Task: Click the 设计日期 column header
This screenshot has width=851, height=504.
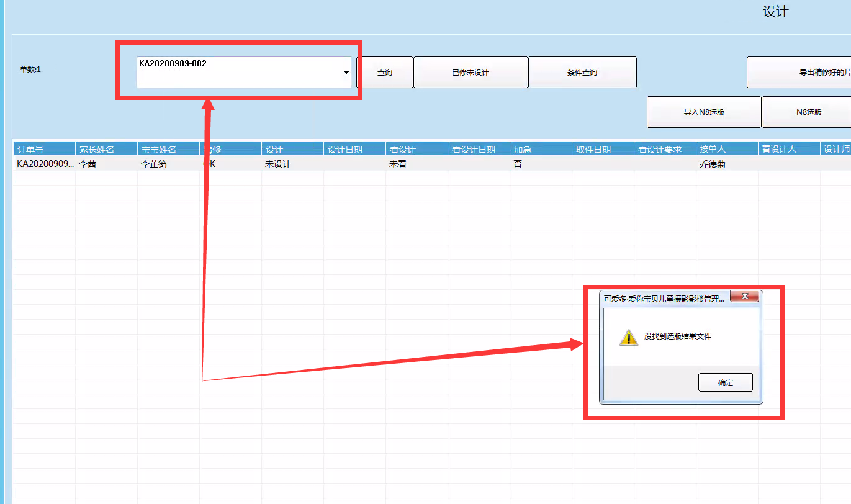Action: [x=354, y=149]
